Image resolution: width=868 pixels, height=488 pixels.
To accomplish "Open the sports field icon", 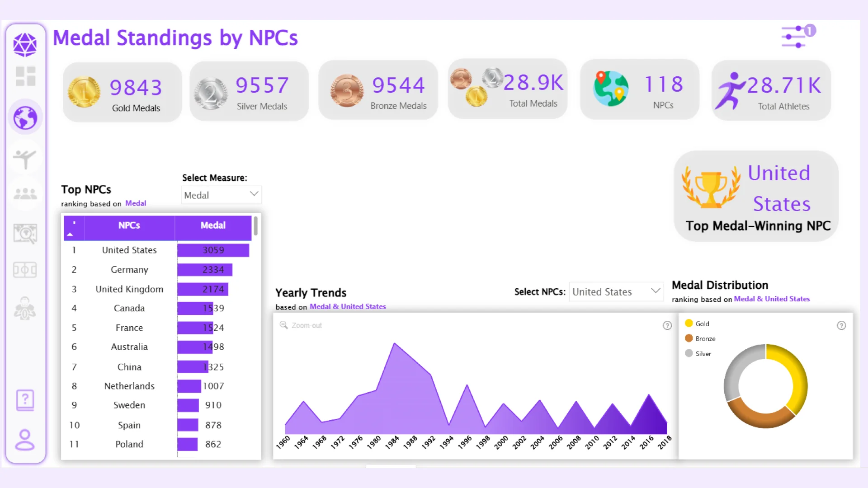I will tap(25, 270).
